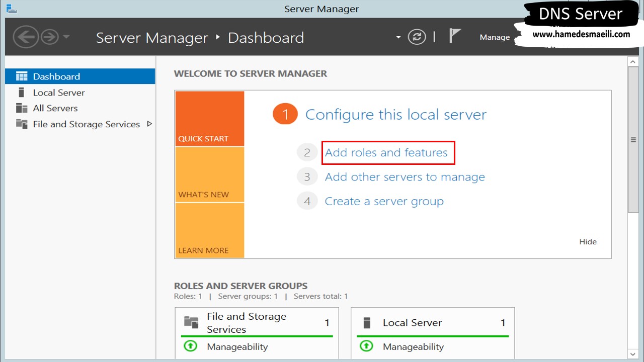Click the All Servers icon in sidebar
The height and width of the screenshot is (362, 644).
[22, 108]
